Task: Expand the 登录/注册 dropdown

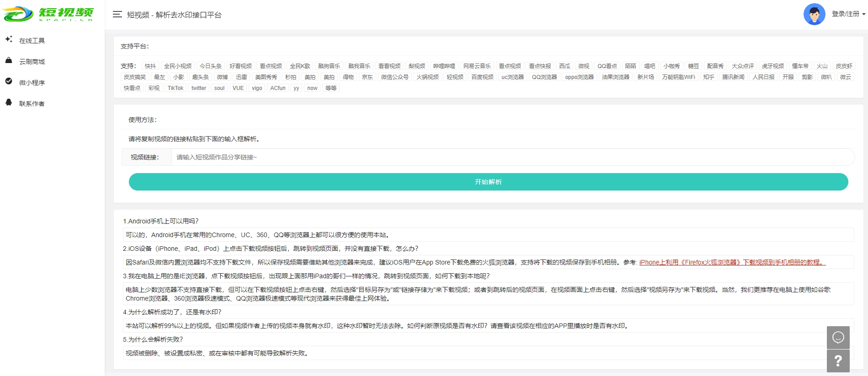Action: (848, 14)
